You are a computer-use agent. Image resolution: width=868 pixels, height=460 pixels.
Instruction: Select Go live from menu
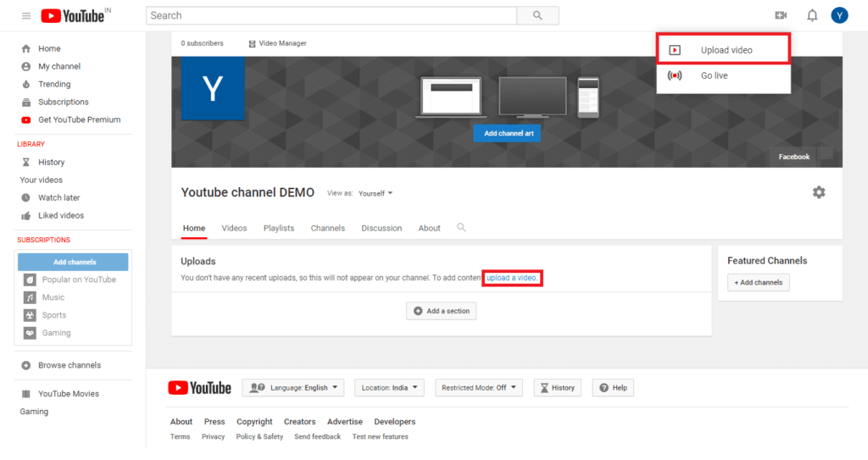pyautogui.click(x=723, y=76)
